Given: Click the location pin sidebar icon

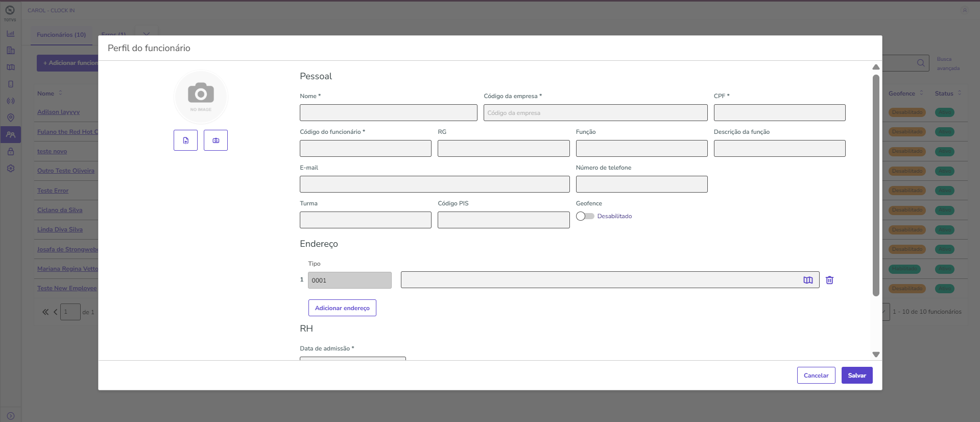Looking at the screenshot, I should 11,118.
